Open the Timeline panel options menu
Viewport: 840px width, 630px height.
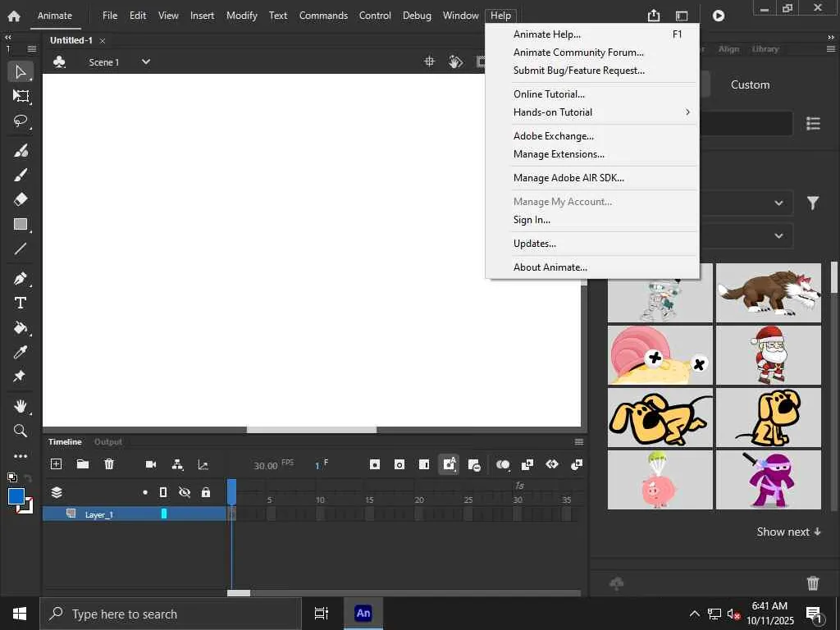[579, 442]
